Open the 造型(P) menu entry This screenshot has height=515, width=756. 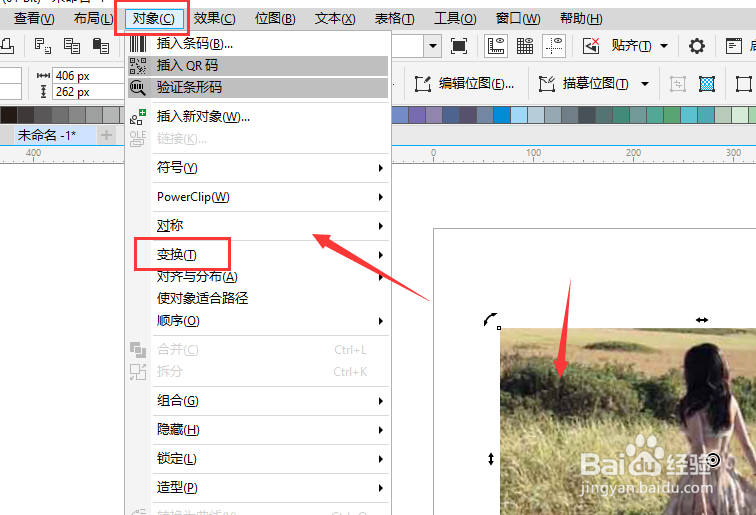[270, 488]
